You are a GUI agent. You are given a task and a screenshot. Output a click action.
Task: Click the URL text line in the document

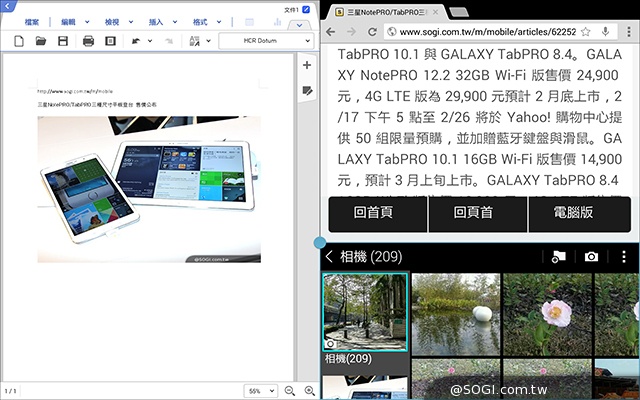75,91
